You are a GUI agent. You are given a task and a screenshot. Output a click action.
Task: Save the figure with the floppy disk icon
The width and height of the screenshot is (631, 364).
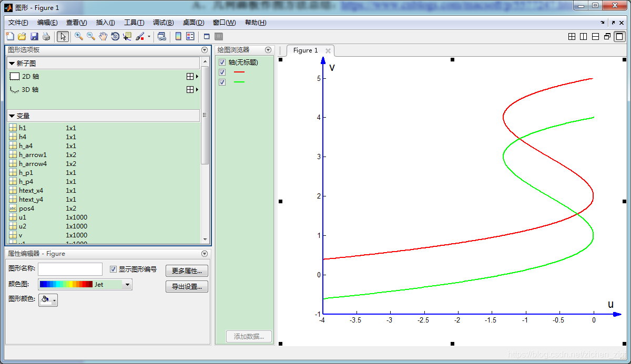(x=34, y=36)
